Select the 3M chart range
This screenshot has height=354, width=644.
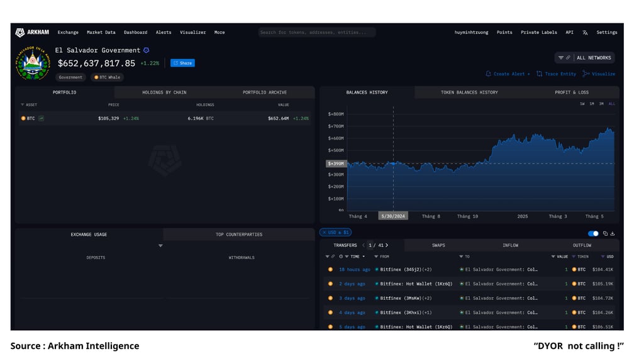601,104
